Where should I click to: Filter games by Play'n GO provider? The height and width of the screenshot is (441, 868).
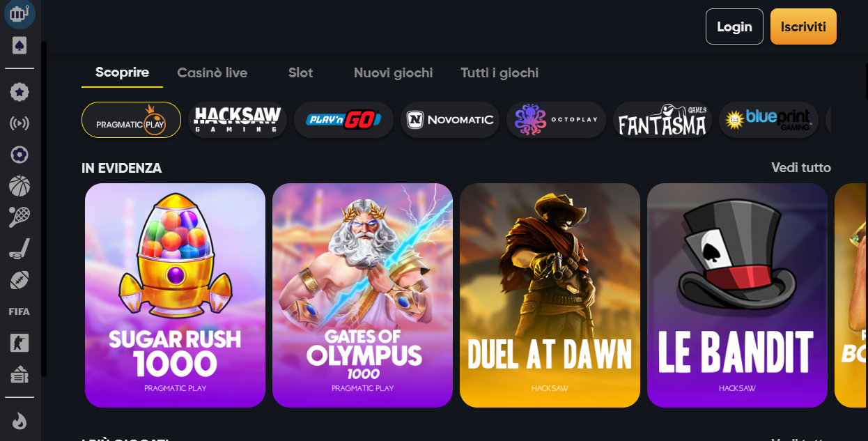point(343,120)
